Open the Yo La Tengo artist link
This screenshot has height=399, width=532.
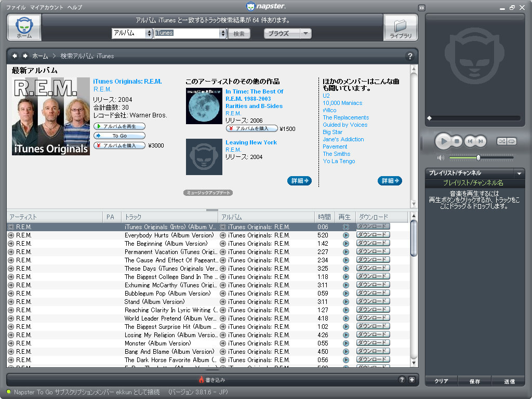339,161
